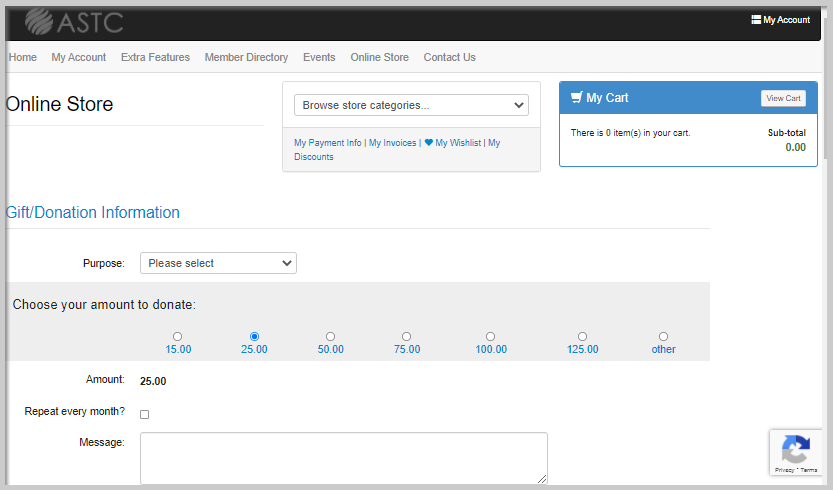Click the My Account grid icon in header
833x490 pixels.
[x=756, y=20]
